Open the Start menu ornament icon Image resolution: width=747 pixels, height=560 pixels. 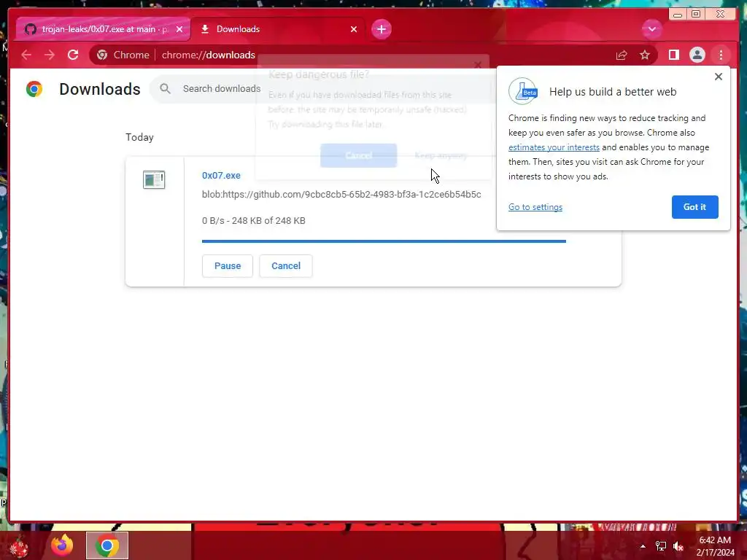18,545
